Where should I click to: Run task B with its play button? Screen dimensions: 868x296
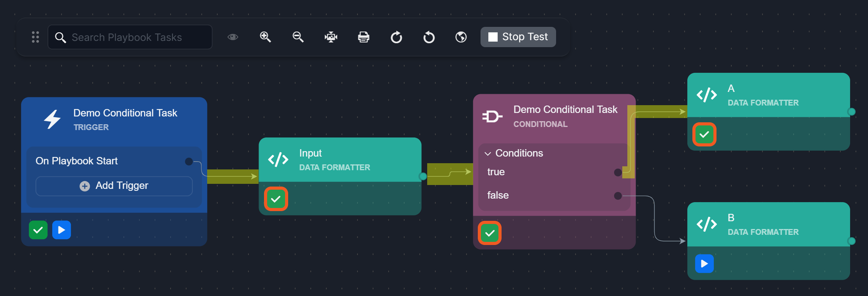[704, 264]
